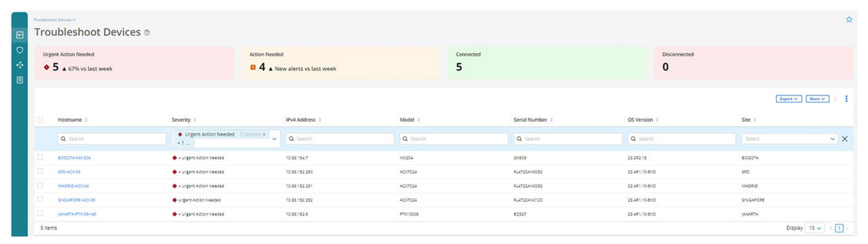The image size is (868, 244).
Task: Open the Observability monitor icon in sidebar
Action: [20, 35]
